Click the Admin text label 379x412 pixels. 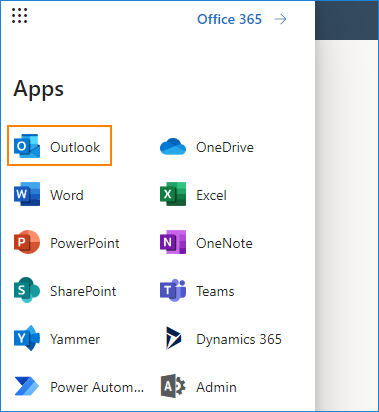(x=216, y=387)
